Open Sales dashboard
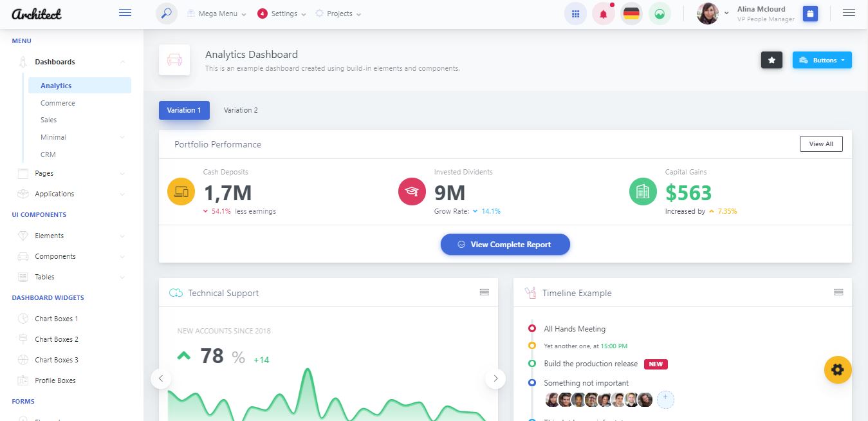The height and width of the screenshot is (421, 868). coord(48,120)
